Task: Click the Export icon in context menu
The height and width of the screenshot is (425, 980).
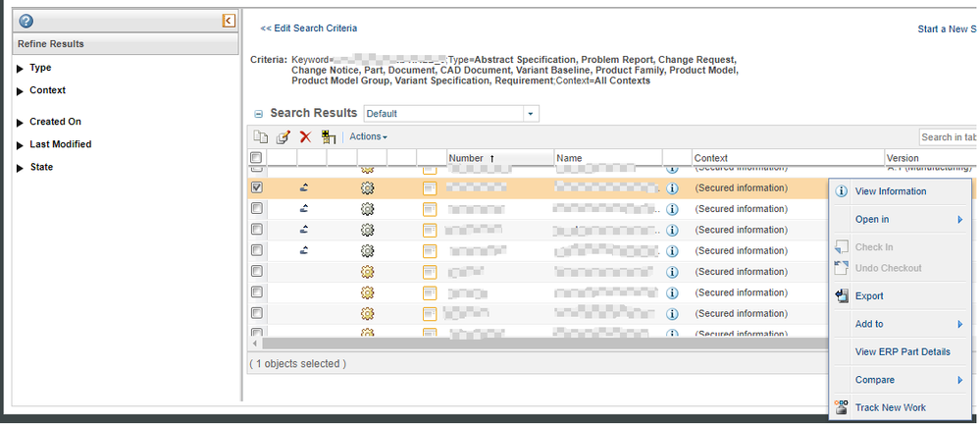Action: click(841, 296)
